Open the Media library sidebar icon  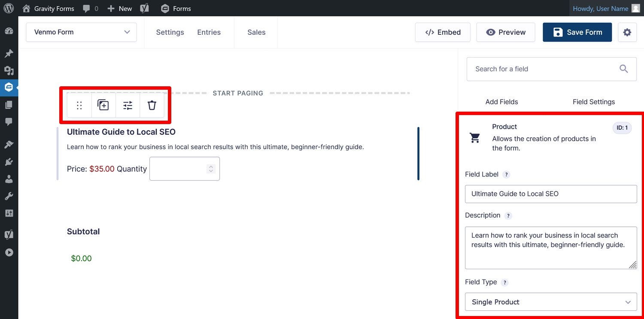[9, 70]
